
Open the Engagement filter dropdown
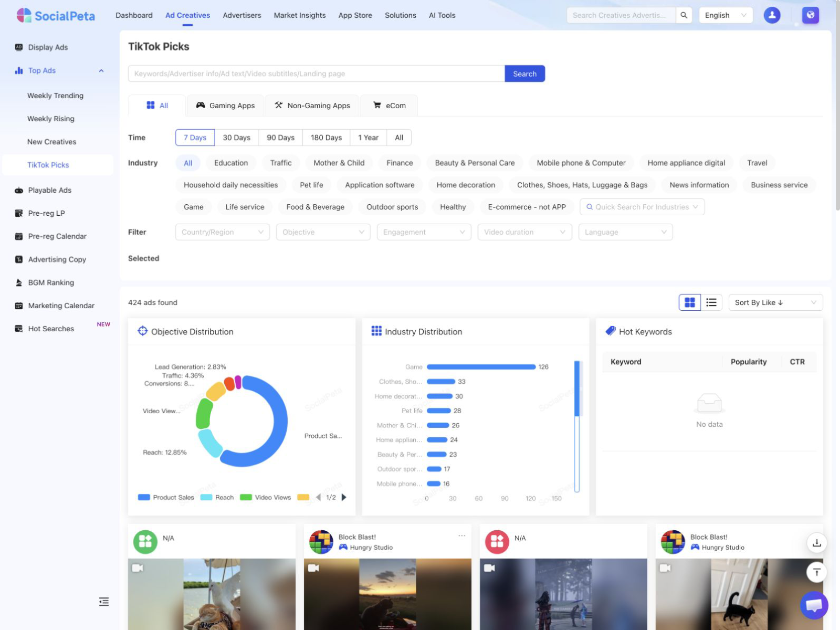pos(424,232)
